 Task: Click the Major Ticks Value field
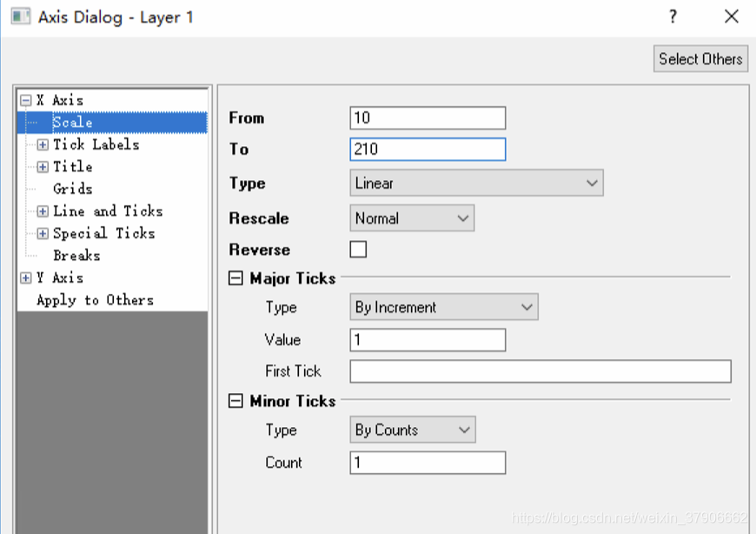[x=428, y=340]
